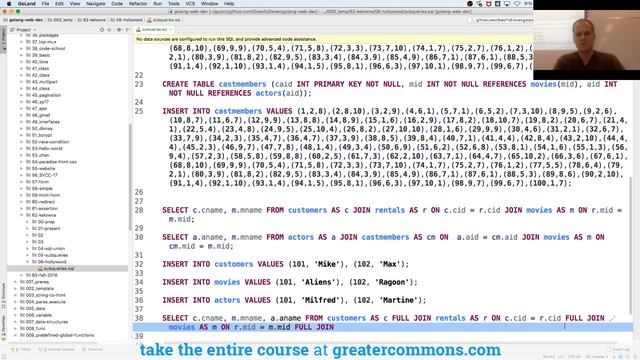Open the Help menu
Image resolution: width=640 pixels, height=360 pixels.
[x=229, y=4]
